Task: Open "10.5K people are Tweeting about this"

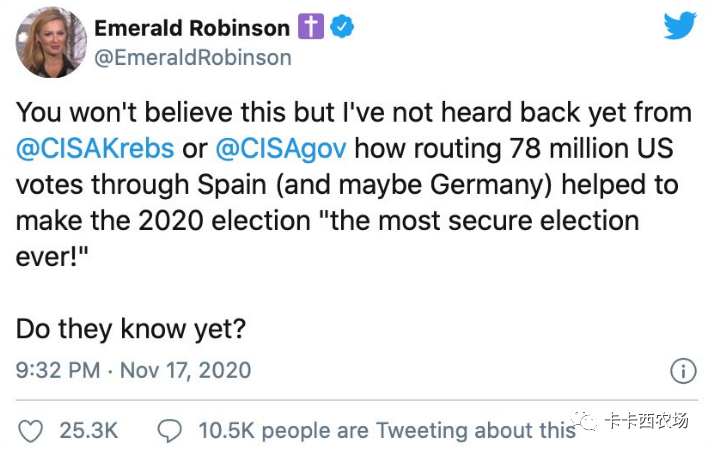Action: click(387, 430)
